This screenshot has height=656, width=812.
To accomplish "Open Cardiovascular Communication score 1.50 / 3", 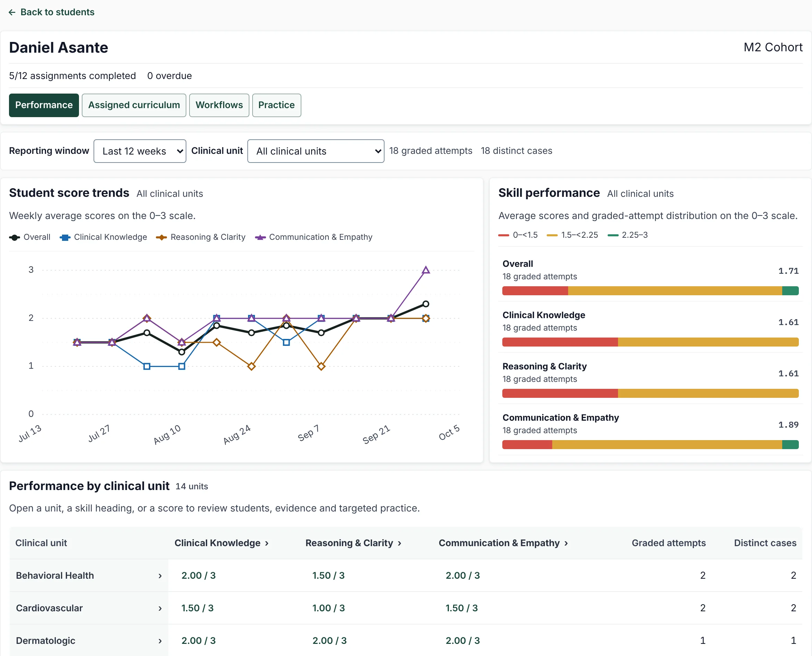I will [x=461, y=608].
